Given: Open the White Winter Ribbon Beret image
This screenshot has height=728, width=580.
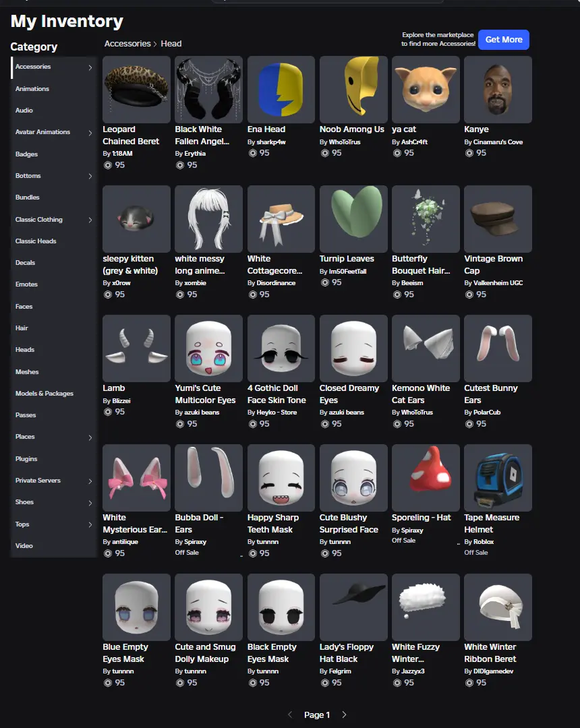Looking at the screenshot, I should coord(498,608).
